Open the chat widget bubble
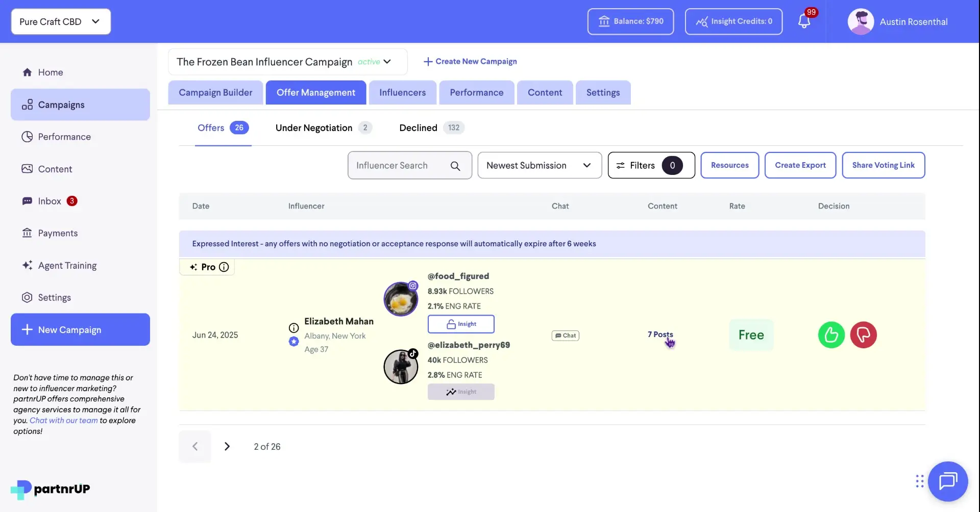The height and width of the screenshot is (512, 980). coord(948,481)
